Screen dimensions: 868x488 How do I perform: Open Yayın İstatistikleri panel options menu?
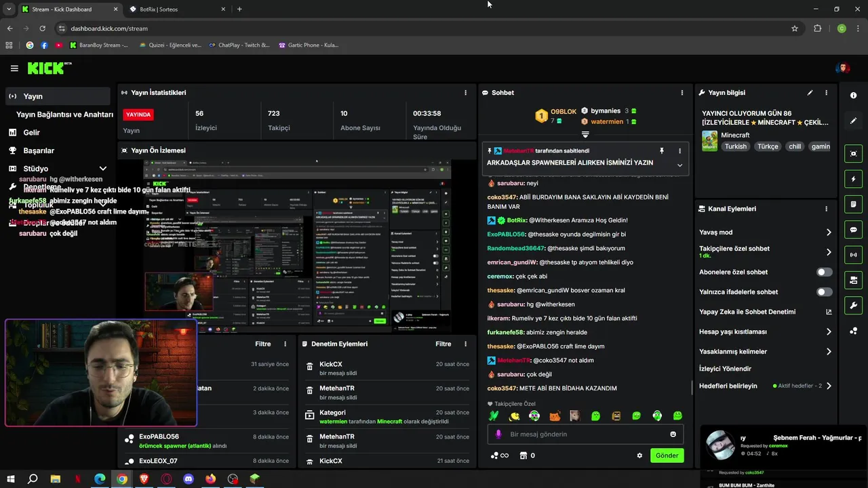[x=465, y=93]
